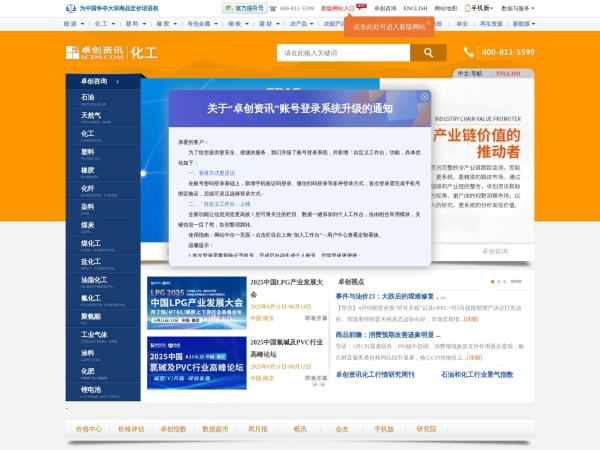
Task: Open 卓创资讯化工行情研究周刊 link
Action: (x=375, y=375)
